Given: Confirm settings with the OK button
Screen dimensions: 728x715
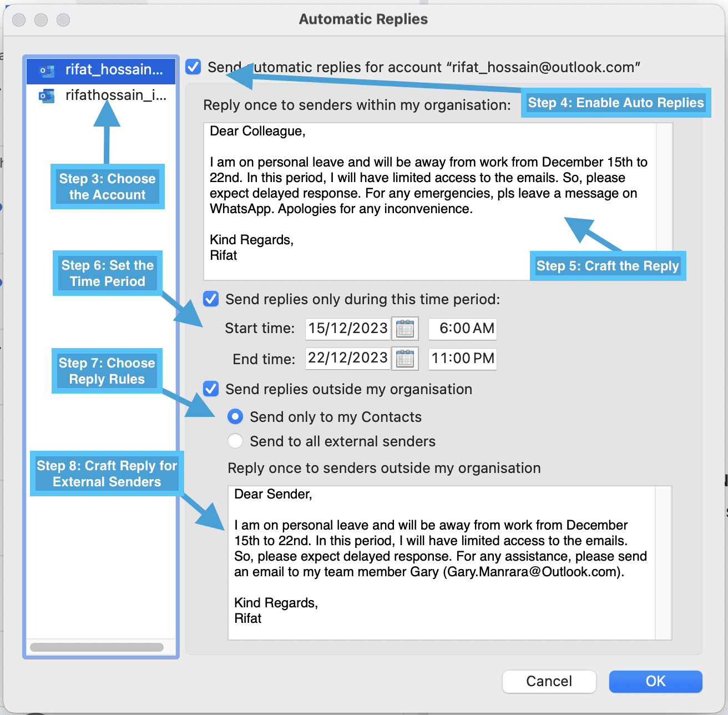Looking at the screenshot, I should click(x=655, y=681).
